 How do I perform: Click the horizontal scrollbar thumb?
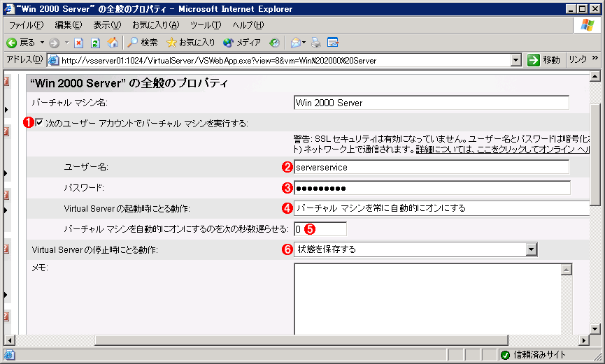[x=301, y=340]
